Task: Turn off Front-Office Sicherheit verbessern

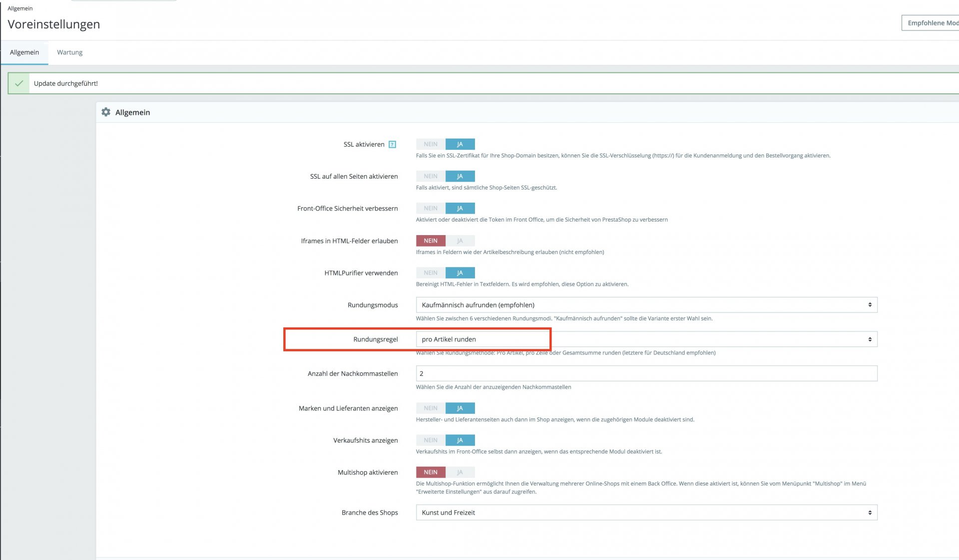Action: (x=430, y=208)
